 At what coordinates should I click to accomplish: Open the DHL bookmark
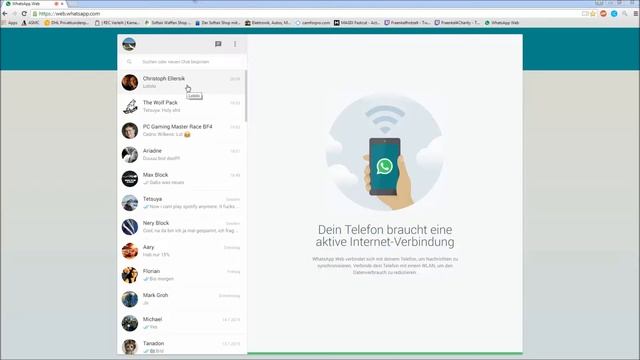[66, 23]
